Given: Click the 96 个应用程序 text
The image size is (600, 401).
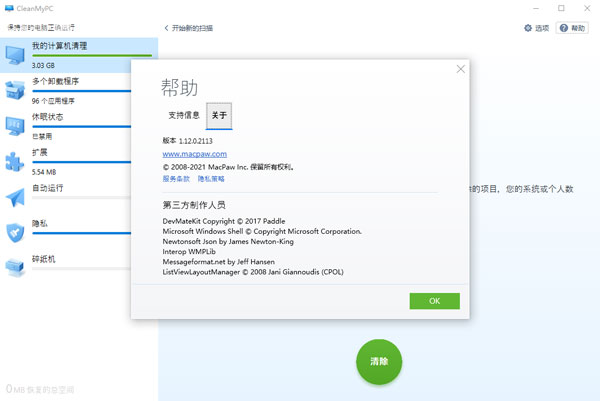Looking at the screenshot, I should pos(53,101).
